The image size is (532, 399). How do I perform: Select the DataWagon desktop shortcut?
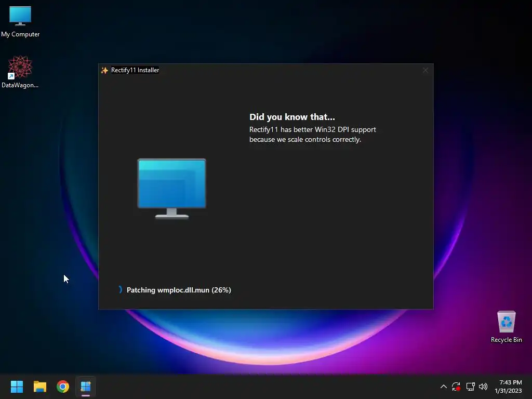click(x=20, y=72)
